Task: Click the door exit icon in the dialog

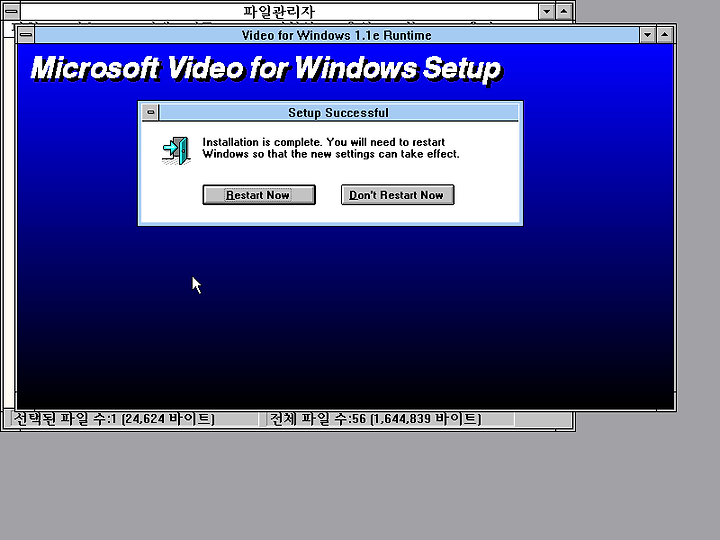Action: [x=176, y=150]
